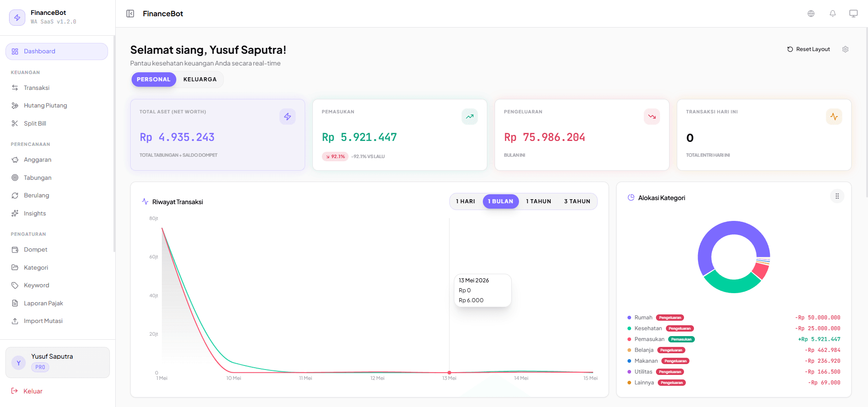Click the Anggaran piggy bank icon
868x407 pixels.
pyautogui.click(x=15, y=159)
